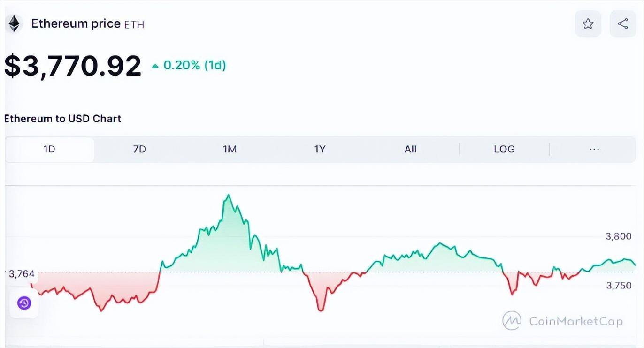Show the 1Y price chart
The width and height of the screenshot is (644, 348).
(320, 149)
